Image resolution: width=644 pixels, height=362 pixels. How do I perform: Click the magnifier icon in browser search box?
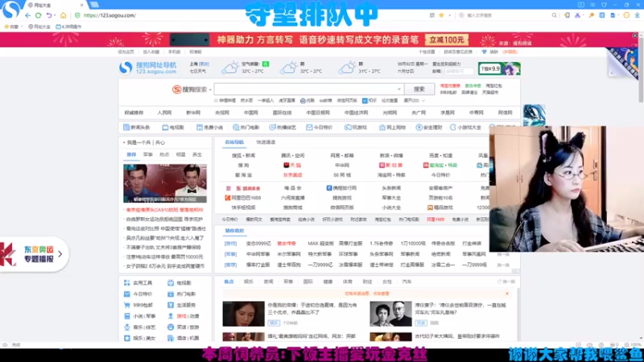(x=554, y=15)
